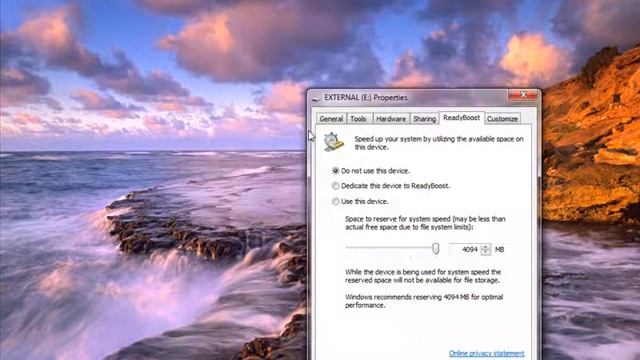Image resolution: width=640 pixels, height=360 pixels.
Task: Click the MB unit label
Action: coord(499,249)
